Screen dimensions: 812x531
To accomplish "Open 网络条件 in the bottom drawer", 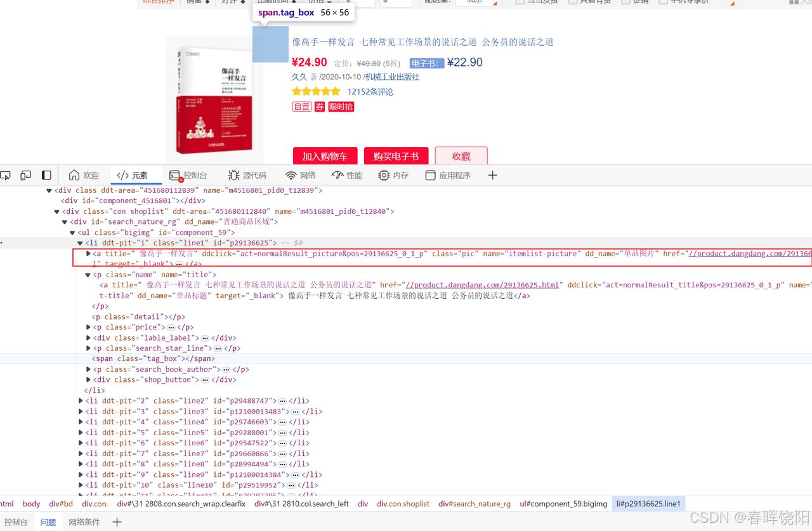I will pyautogui.click(x=84, y=522).
